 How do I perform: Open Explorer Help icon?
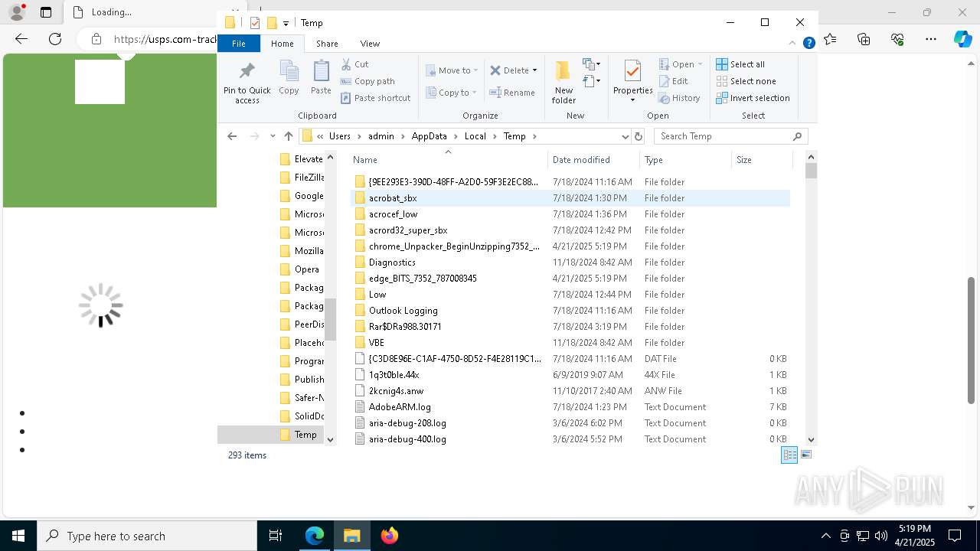pos(808,44)
